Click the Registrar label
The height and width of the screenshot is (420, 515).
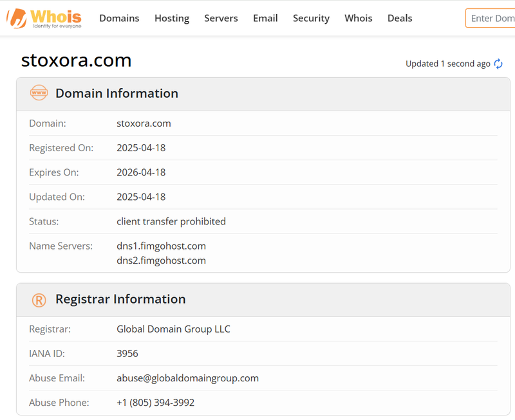pyautogui.click(x=50, y=329)
